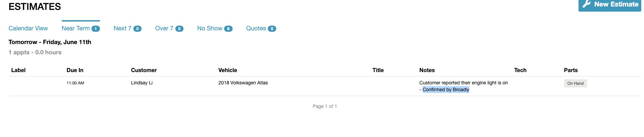Image resolution: width=644 pixels, height=137 pixels.
Task: Click the On Hand parts badge
Action: 575,83
